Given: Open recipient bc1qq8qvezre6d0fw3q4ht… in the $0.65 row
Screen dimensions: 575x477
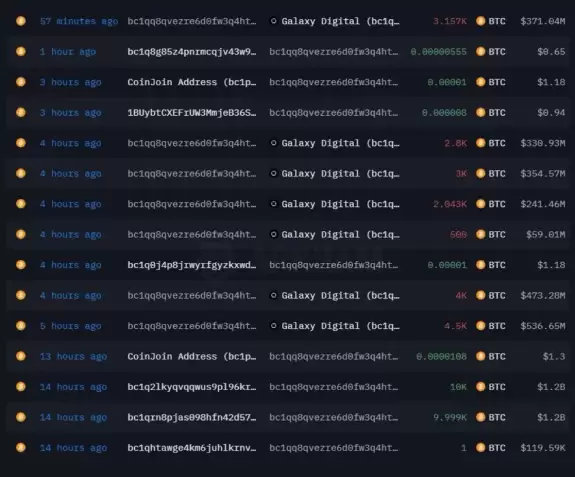Looking at the screenshot, I should click(x=334, y=52).
